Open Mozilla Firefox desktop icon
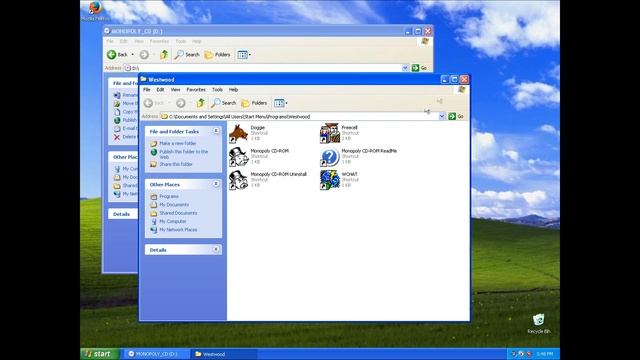 coord(95,11)
